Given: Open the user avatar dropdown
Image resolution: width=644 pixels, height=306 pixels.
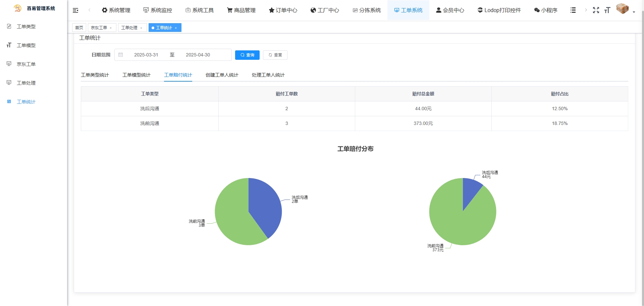Looking at the screenshot, I should click(625, 9).
